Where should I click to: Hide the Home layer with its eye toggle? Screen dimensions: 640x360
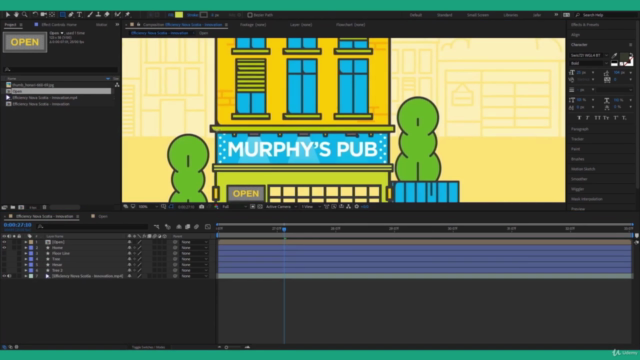coord(4,248)
